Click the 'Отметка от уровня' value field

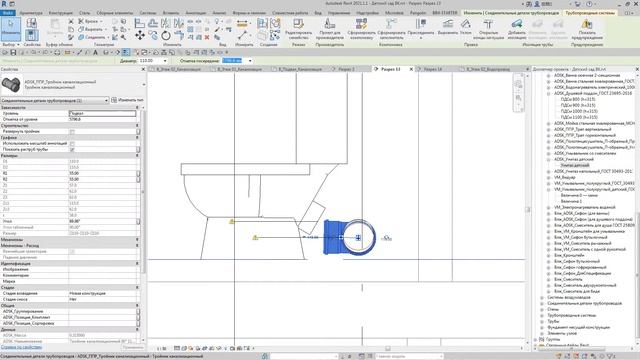102,120
